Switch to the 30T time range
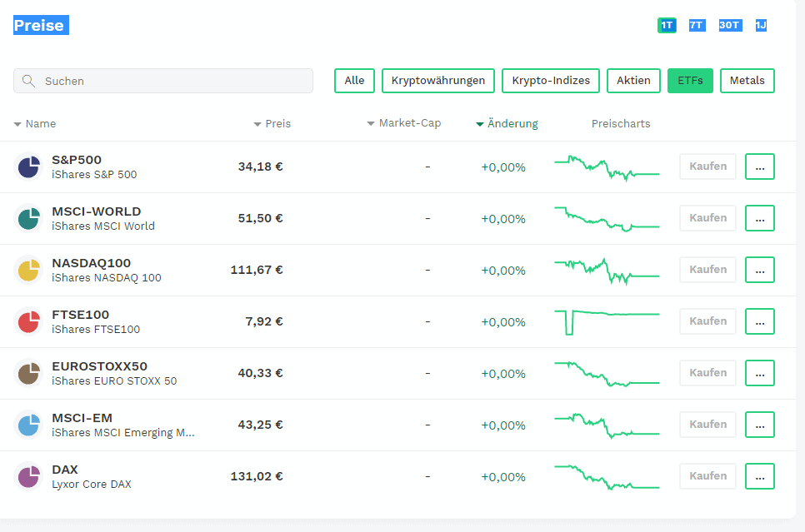This screenshot has height=532, width=805. click(x=729, y=25)
